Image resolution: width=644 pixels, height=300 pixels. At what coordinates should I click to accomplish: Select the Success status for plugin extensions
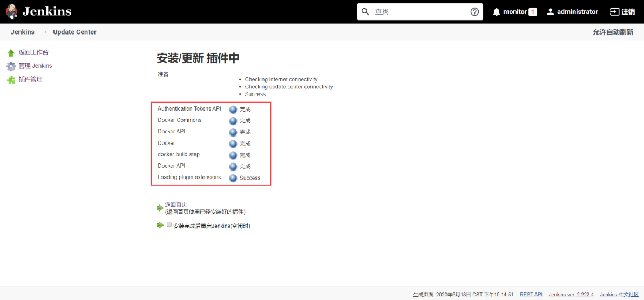[x=250, y=178]
